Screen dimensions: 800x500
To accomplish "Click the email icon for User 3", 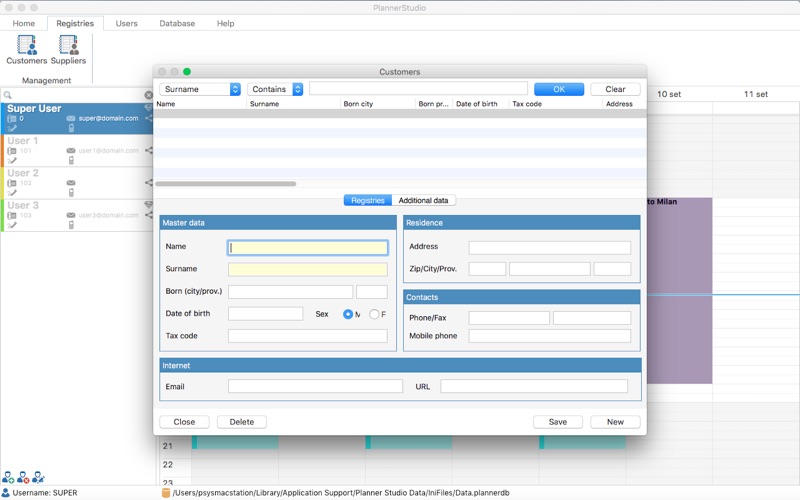I will click(71, 215).
